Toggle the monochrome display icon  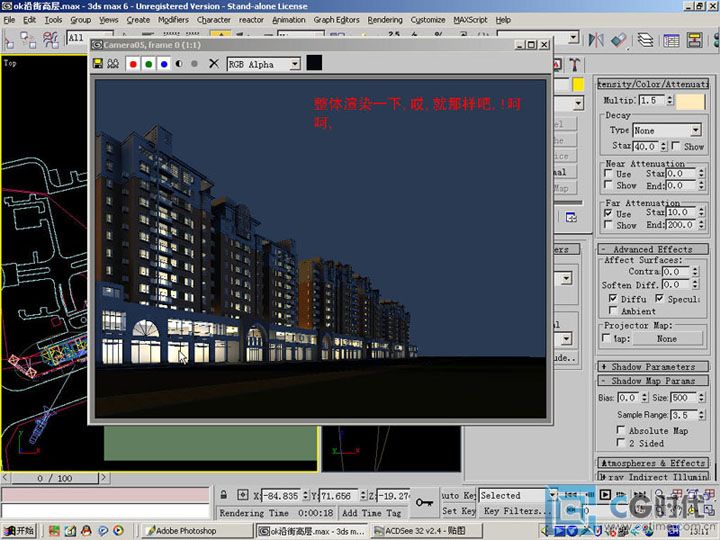tap(179, 63)
